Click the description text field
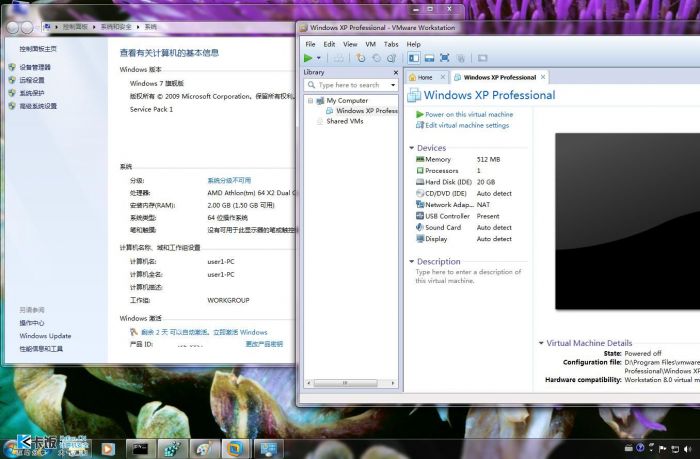This screenshot has height=459, width=700. (469, 276)
